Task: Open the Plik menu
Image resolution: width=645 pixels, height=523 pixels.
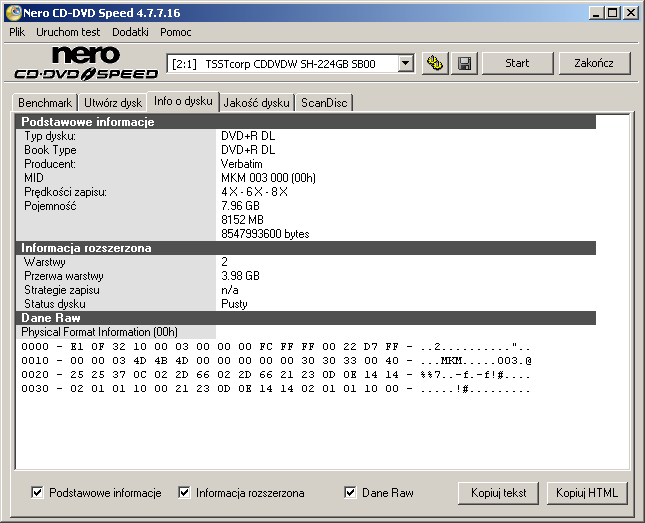Action: [17, 32]
